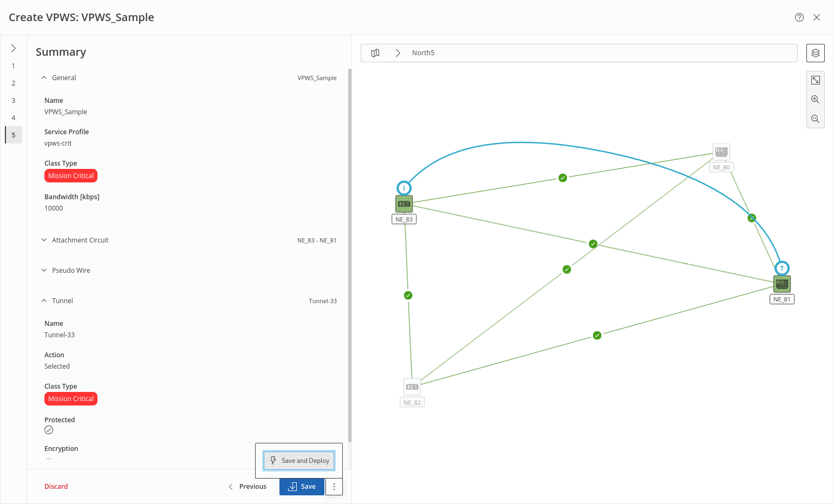Go back with Previous button
The image size is (834, 504).
(247, 487)
